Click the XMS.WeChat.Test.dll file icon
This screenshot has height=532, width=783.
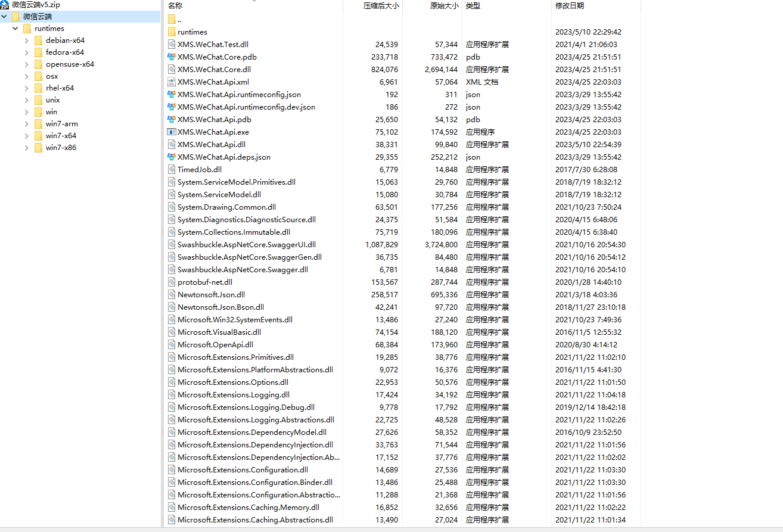point(172,45)
